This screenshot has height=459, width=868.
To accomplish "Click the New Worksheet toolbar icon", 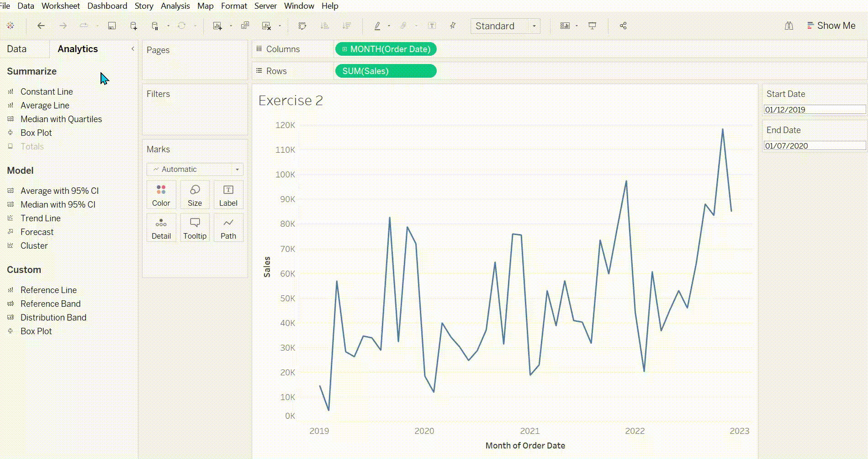I will point(217,26).
